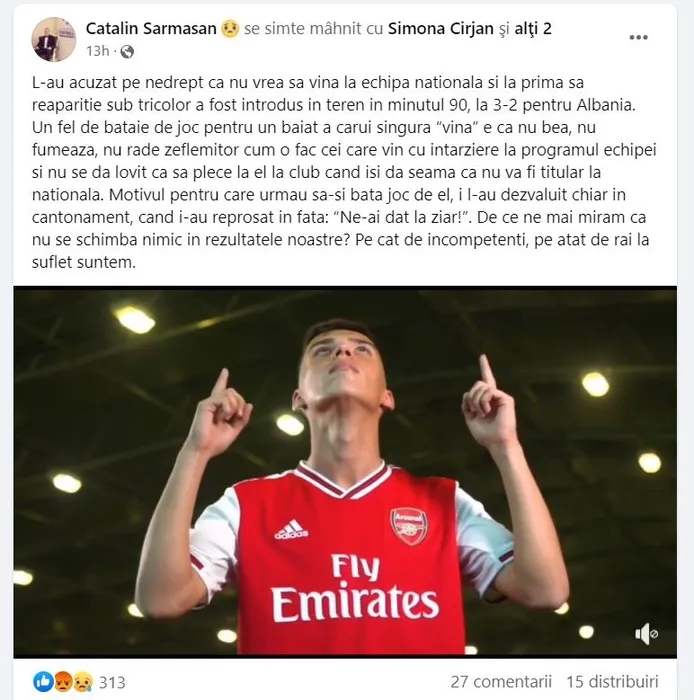Screen dimensions: 694x700
Task: Open the 15 distribuiri shares list
Action: pos(611,682)
